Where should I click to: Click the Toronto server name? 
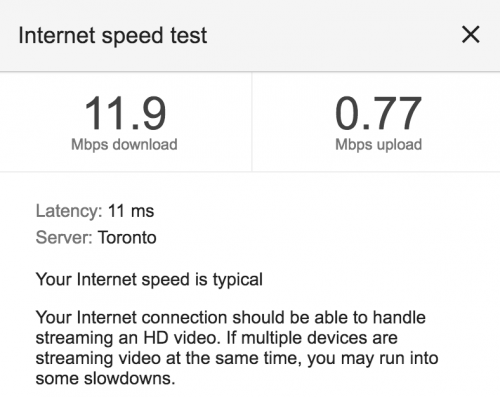127,238
